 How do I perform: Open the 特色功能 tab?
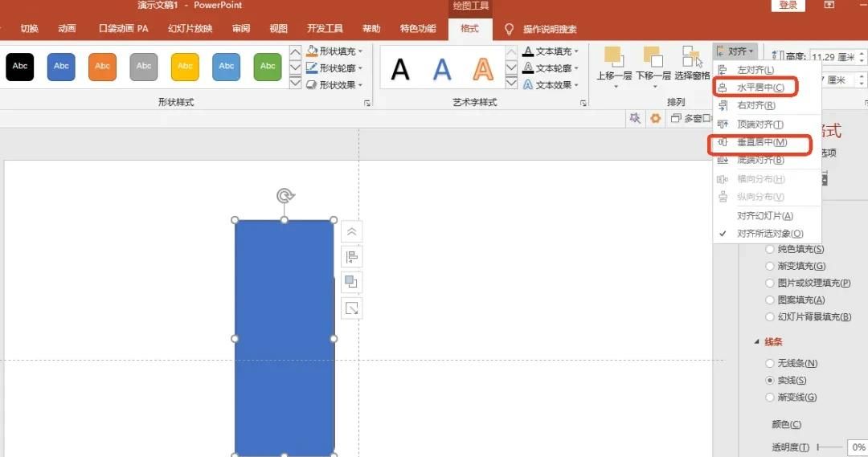click(x=418, y=28)
